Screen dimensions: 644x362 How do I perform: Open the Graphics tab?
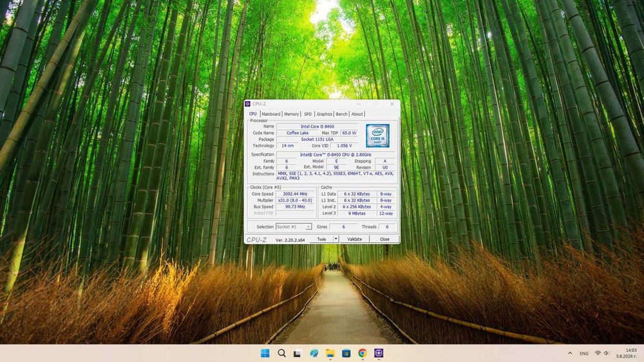324,114
